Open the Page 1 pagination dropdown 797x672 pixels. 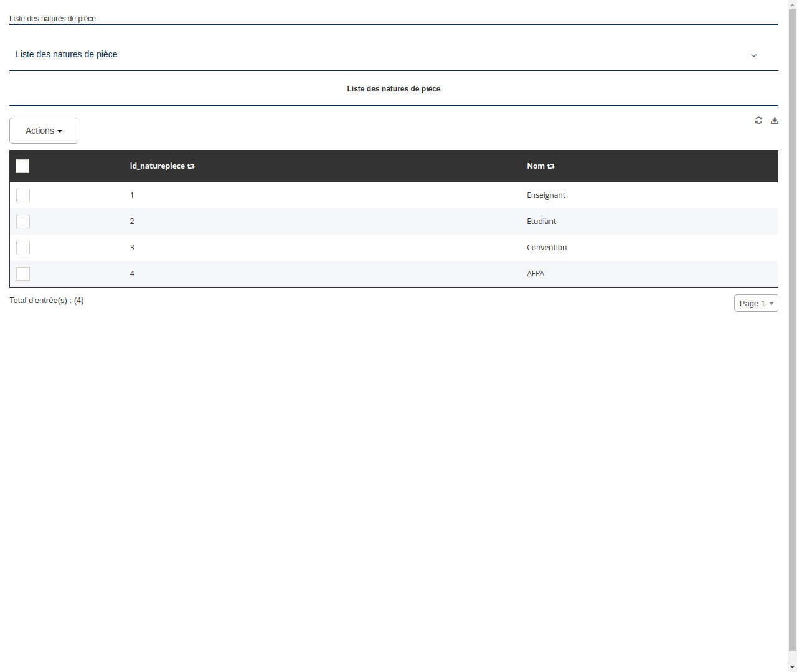click(x=756, y=303)
